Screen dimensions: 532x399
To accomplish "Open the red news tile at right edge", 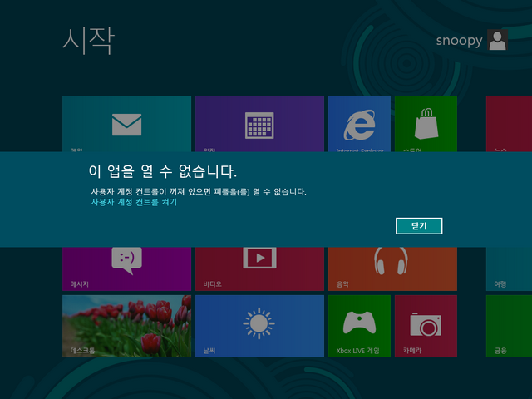I will [509, 124].
